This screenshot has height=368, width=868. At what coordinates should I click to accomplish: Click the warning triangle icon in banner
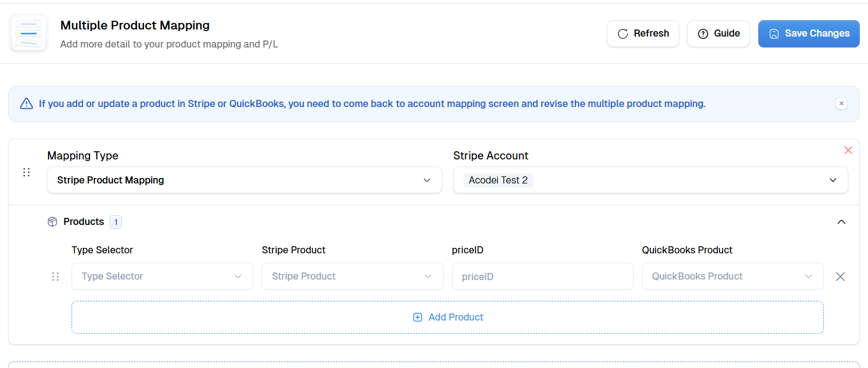(x=26, y=104)
